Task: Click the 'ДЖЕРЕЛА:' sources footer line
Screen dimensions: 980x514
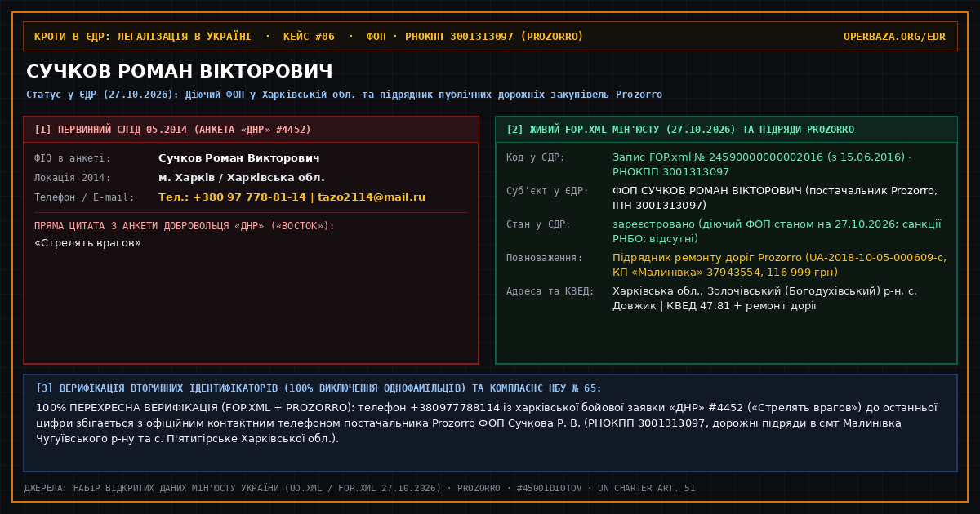Action: click(x=360, y=488)
